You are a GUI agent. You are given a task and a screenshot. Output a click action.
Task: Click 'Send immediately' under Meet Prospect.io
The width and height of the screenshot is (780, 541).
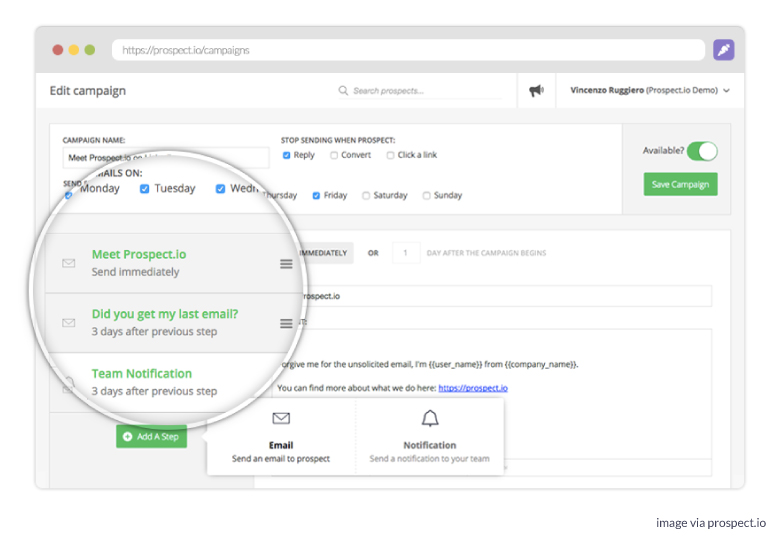pos(135,272)
